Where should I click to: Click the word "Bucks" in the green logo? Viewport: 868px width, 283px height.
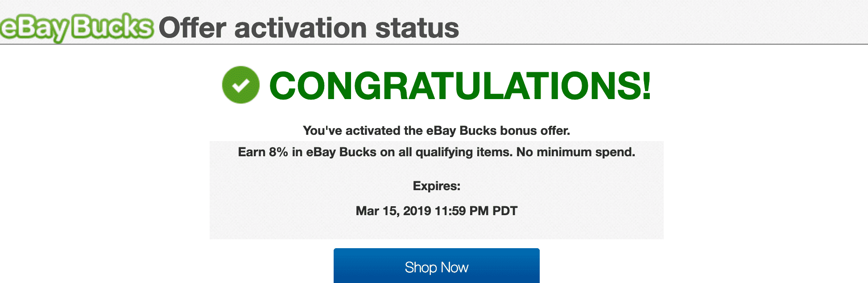pyautogui.click(x=112, y=27)
